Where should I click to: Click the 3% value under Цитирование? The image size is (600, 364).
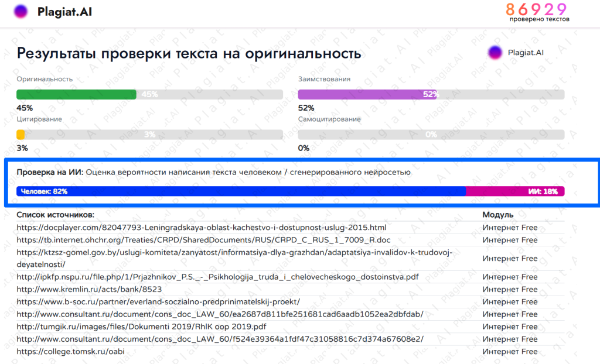tap(22, 148)
